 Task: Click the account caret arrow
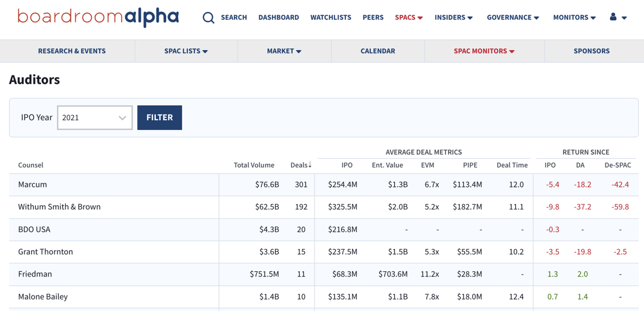point(624,18)
